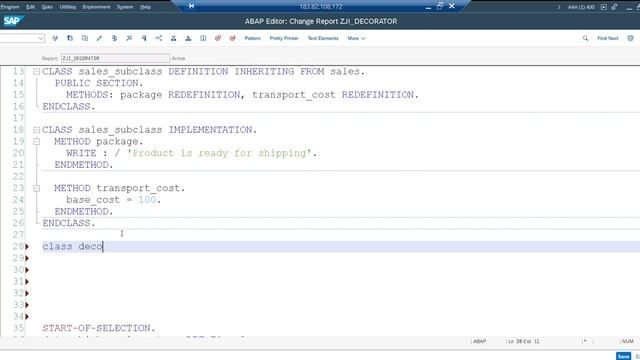Click the Direct Processing execute icon
The height and width of the screenshot is (360, 640).
point(144,38)
